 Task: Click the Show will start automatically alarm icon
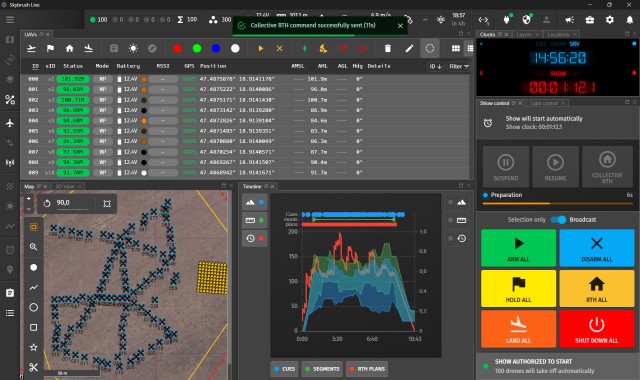488,123
